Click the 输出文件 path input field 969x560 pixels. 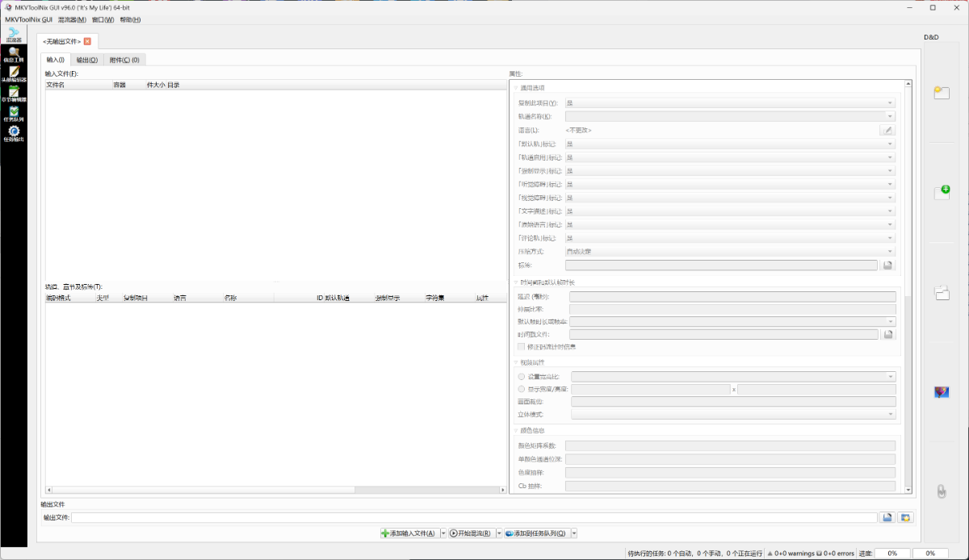[x=474, y=517]
